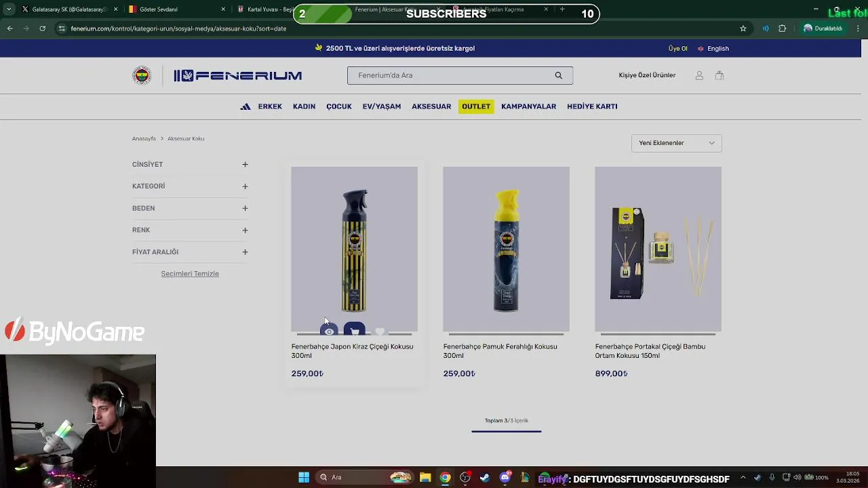Bookmark this page with the star icon
The image size is (868, 488).
tap(743, 28)
